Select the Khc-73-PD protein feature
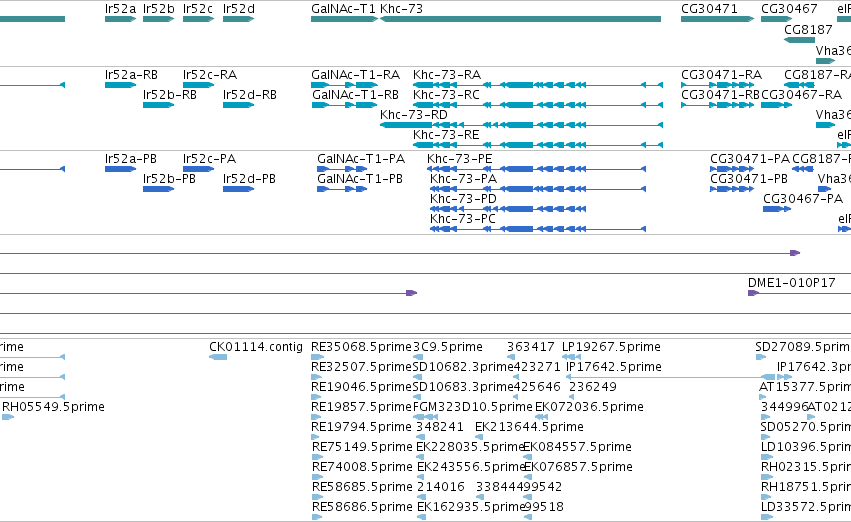The width and height of the screenshot is (851, 522). tap(508, 209)
